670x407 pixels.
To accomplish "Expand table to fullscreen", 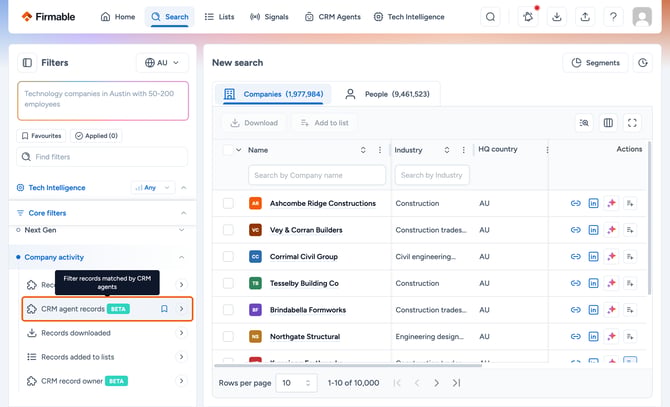I will 632,123.
